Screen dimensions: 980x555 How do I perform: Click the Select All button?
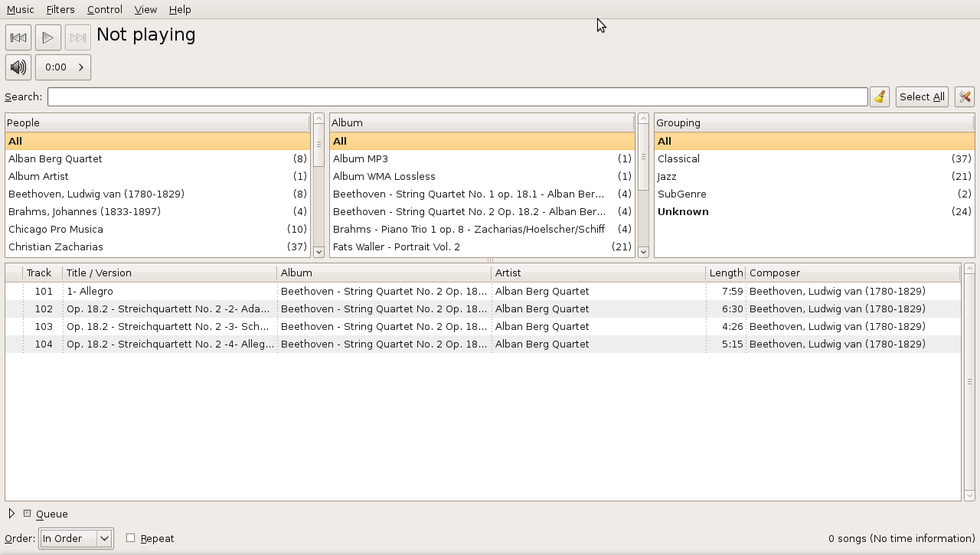click(x=922, y=97)
